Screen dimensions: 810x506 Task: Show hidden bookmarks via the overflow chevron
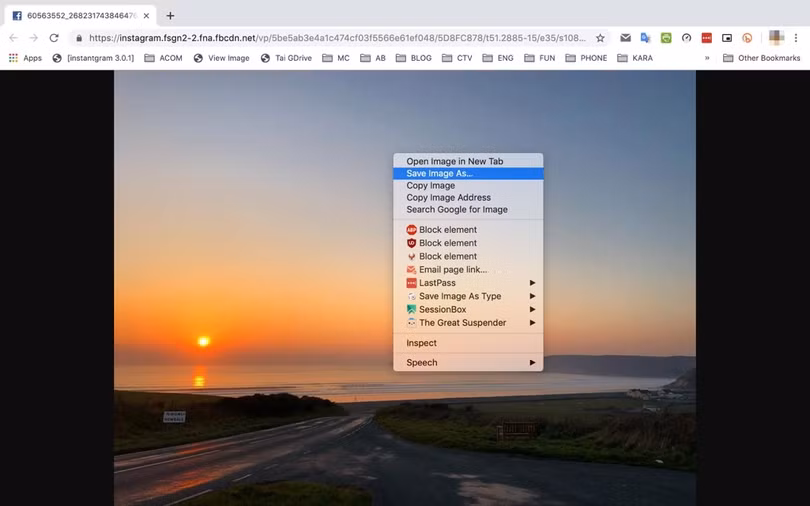point(708,58)
